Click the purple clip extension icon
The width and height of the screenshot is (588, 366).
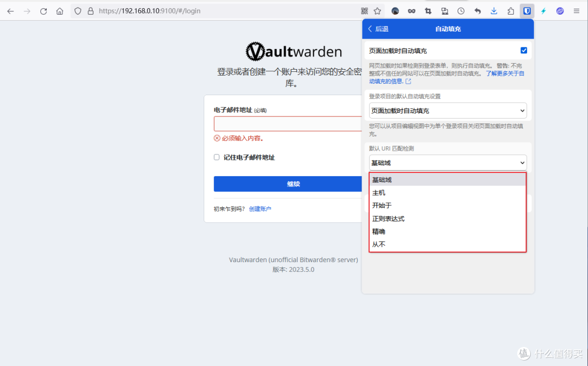[560, 11]
